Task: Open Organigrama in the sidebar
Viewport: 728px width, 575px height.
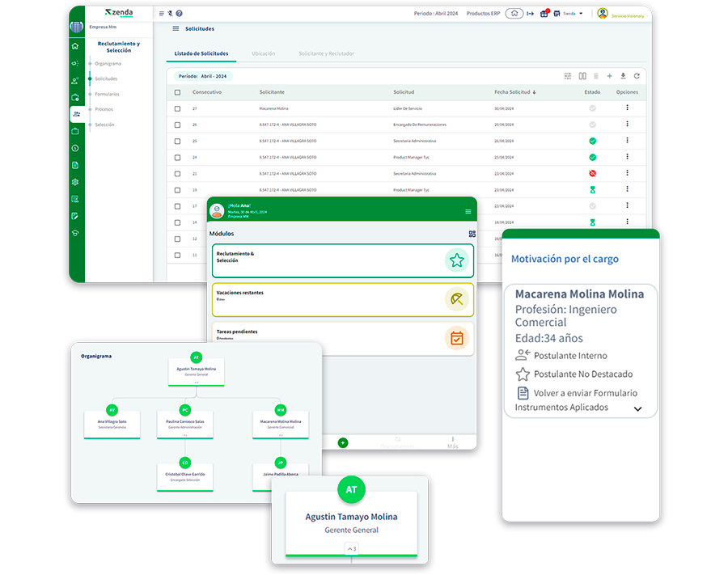Action: (108, 63)
